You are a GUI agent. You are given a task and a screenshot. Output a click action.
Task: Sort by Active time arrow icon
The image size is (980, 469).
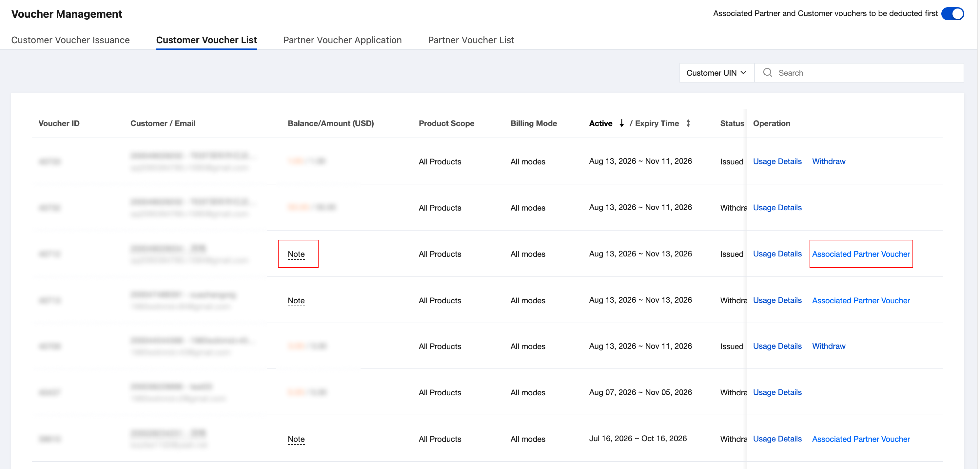[x=622, y=123]
